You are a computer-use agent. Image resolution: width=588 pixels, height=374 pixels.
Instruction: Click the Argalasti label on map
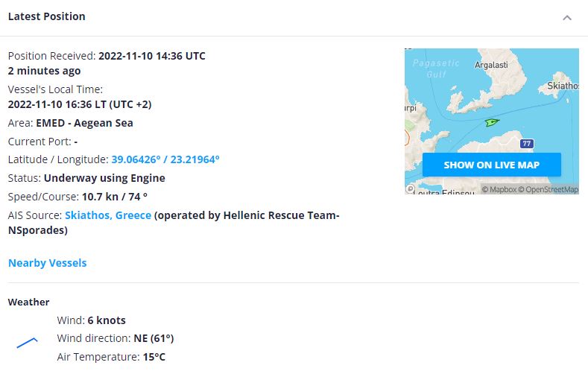[x=491, y=66]
